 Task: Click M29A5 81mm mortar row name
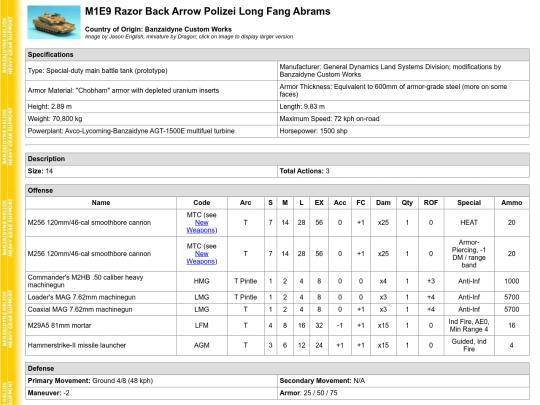click(x=101, y=325)
